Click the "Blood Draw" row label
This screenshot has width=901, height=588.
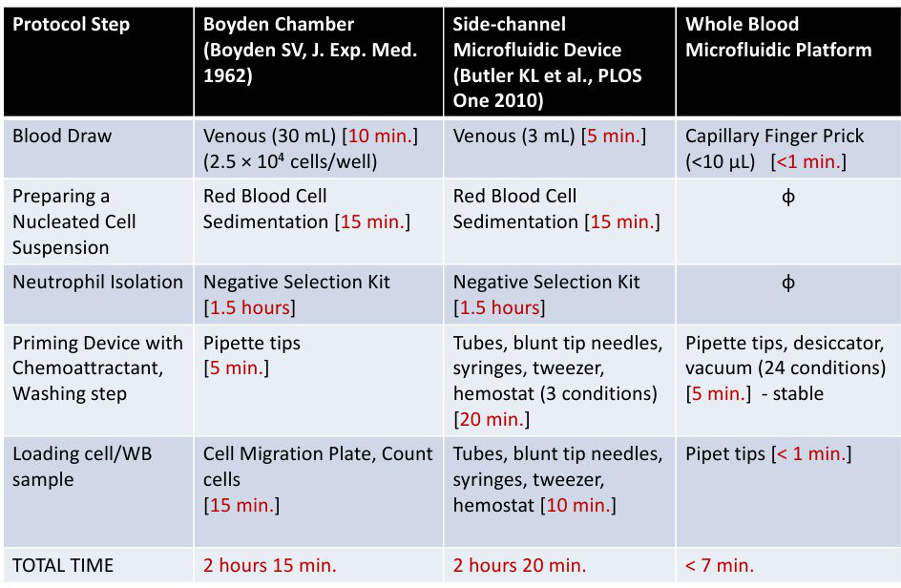click(62, 136)
